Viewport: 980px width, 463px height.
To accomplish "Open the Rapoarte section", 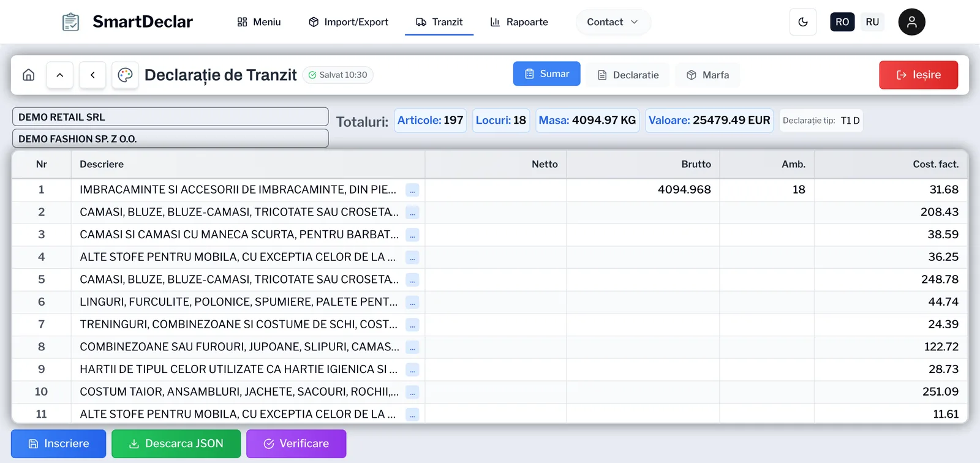I will coord(519,22).
